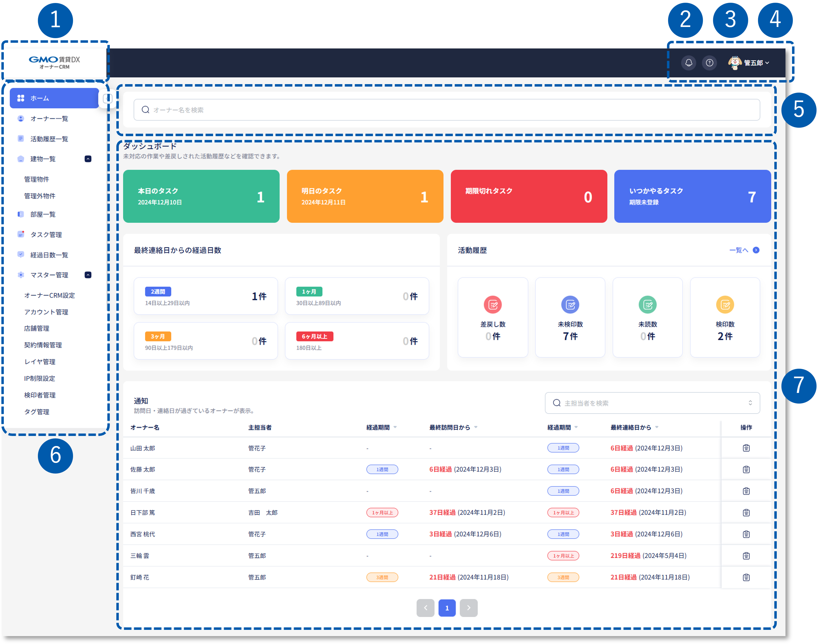Collapse the マスター管理 submenu

[x=88, y=275]
